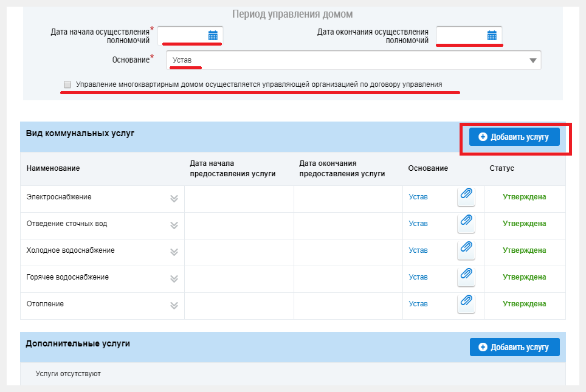The image size is (586, 392).
Task: Click the plus icon on highlighted "Добавить услугу"
Action: click(x=483, y=137)
